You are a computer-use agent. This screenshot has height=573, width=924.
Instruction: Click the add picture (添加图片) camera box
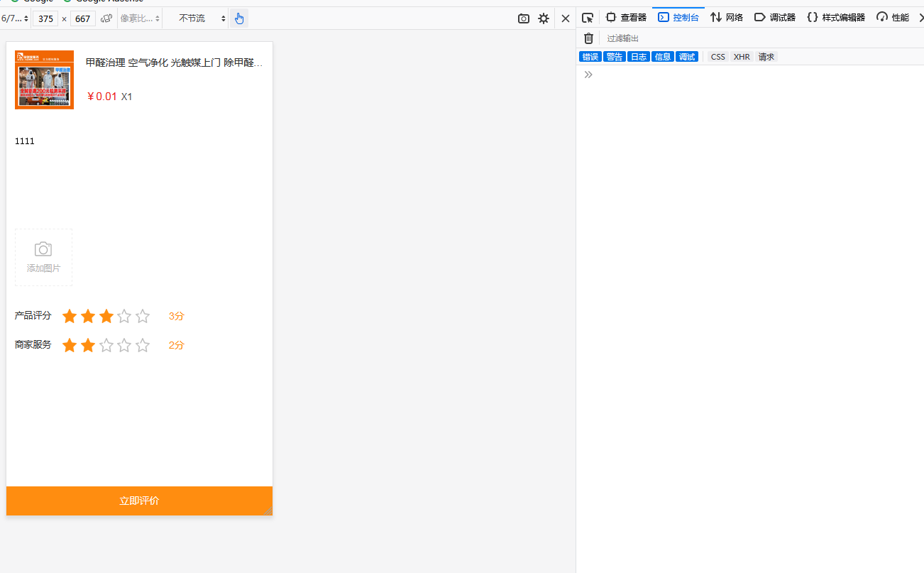(43, 257)
